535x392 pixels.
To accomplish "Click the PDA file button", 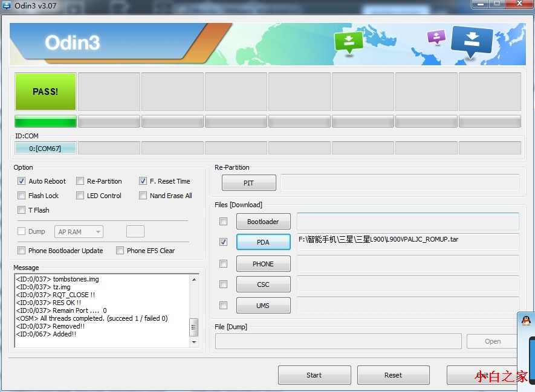I will (x=263, y=242).
